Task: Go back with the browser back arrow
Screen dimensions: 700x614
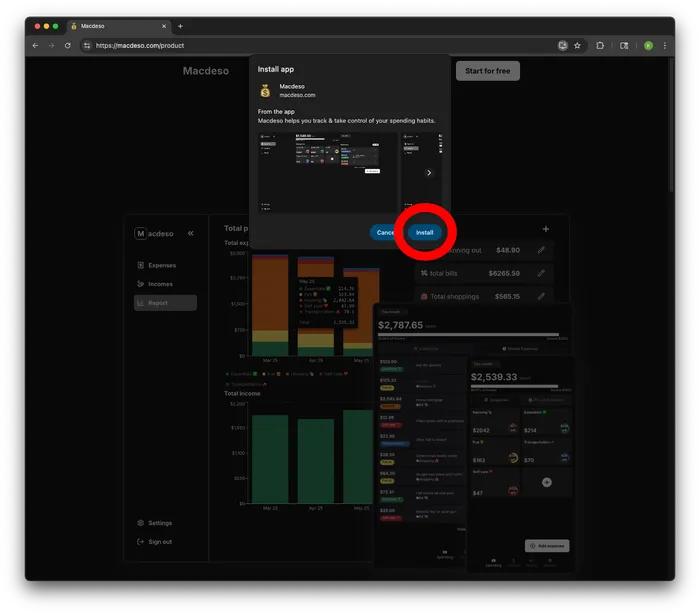Action: click(x=35, y=46)
